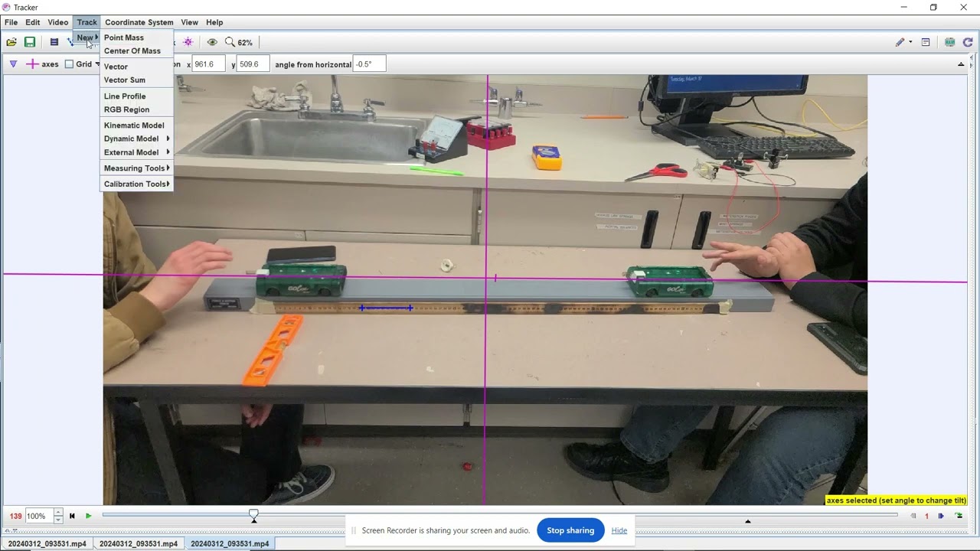Screen dimensions: 980x551
Task: Click the memory chip icon
Action: pyautogui.click(x=950, y=42)
